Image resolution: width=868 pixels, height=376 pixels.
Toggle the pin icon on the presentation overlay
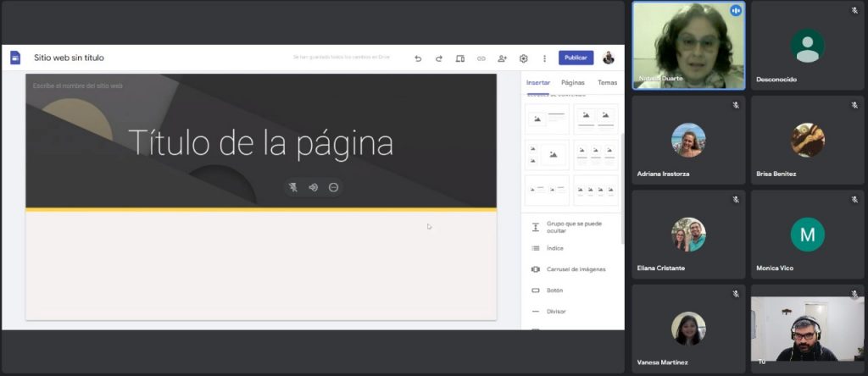point(293,187)
